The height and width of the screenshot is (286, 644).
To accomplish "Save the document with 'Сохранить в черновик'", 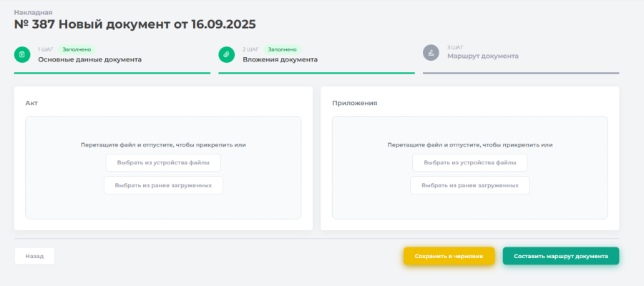I will pos(449,256).
